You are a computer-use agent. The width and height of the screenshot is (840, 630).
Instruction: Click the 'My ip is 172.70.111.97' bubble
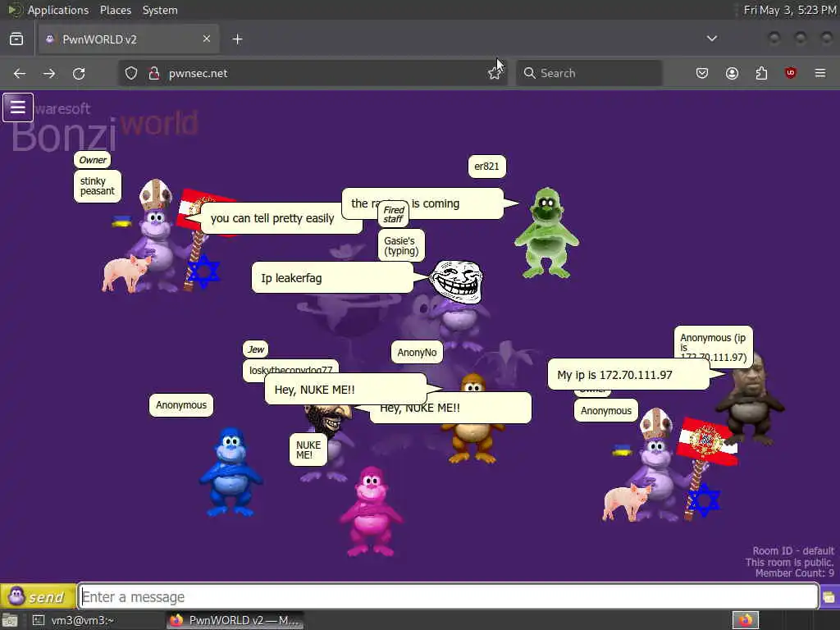(629, 374)
